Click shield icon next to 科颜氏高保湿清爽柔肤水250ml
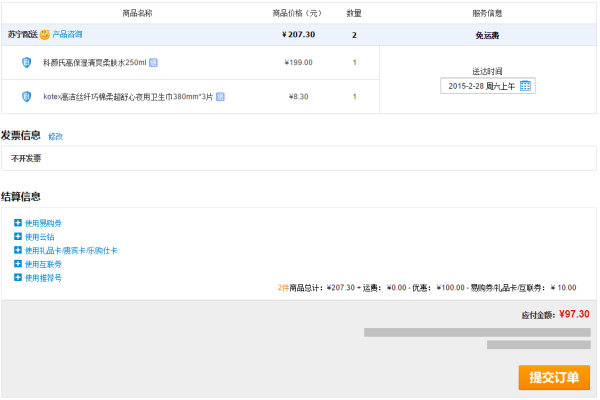This screenshot has width=600, height=400. (26, 62)
